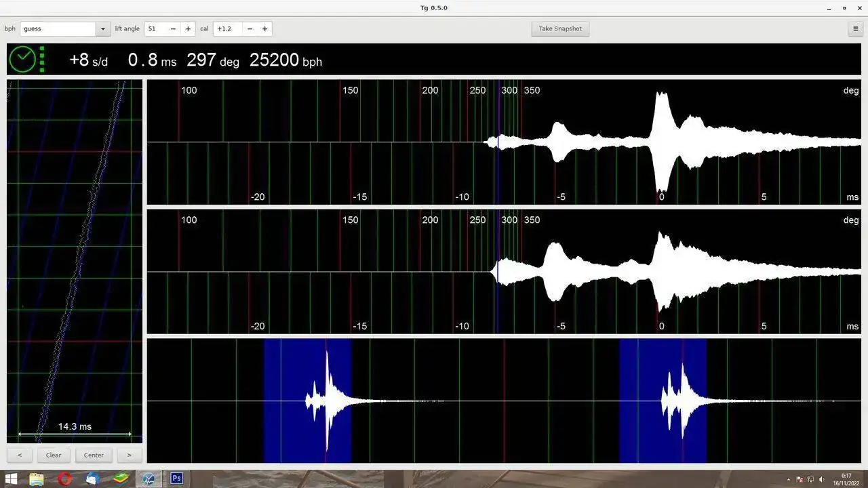Screen dimensions: 868x488
Task: Decrease lift angle with minus button
Action: click(173, 28)
